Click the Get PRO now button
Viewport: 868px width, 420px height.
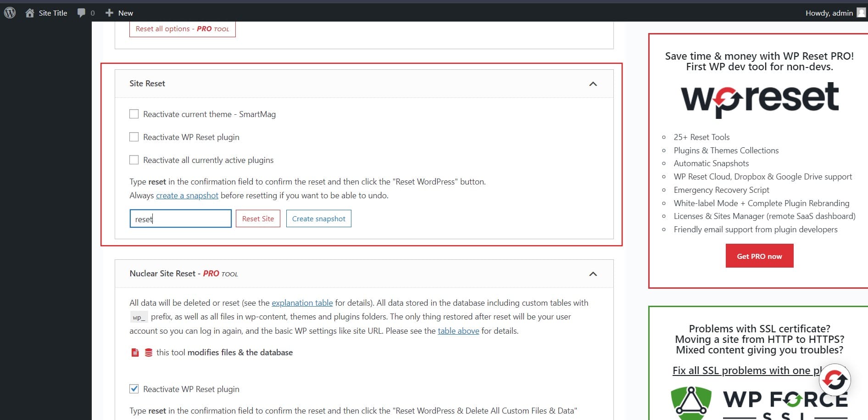(760, 256)
